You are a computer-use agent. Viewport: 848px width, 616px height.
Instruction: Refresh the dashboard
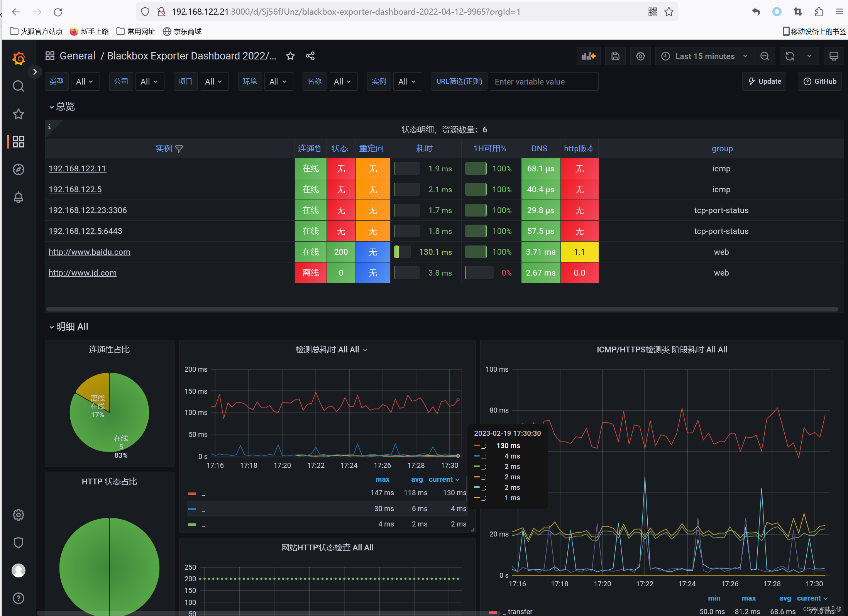(790, 56)
